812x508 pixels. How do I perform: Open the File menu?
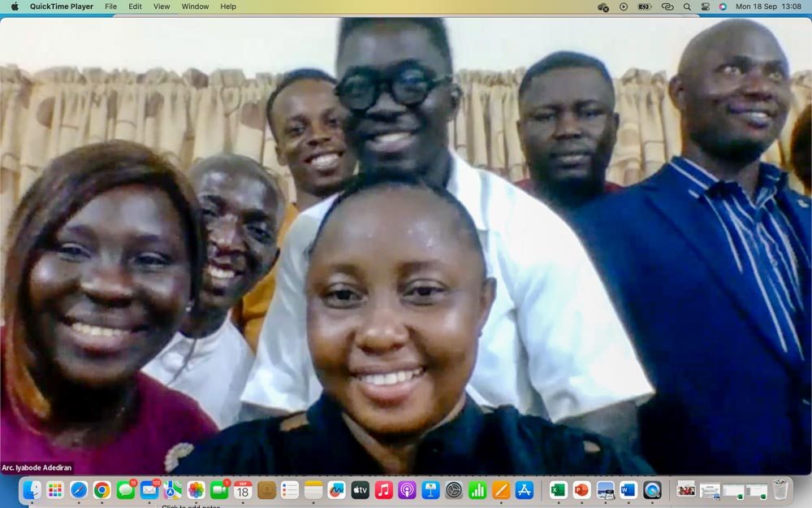pos(110,7)
